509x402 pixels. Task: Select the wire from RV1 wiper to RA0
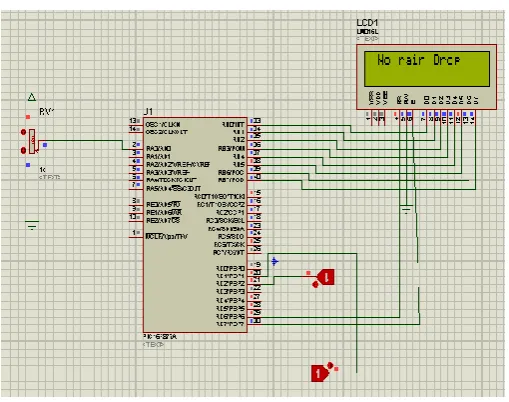pyautogui.click(x=82, y=141)
